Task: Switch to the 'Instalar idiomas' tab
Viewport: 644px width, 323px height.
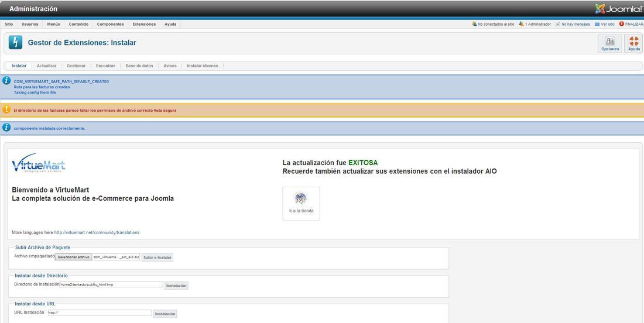Action: coord(203,66)
